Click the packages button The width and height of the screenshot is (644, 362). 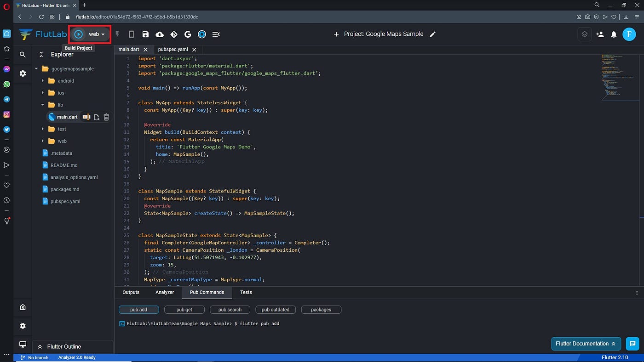[x=321, y=310]
